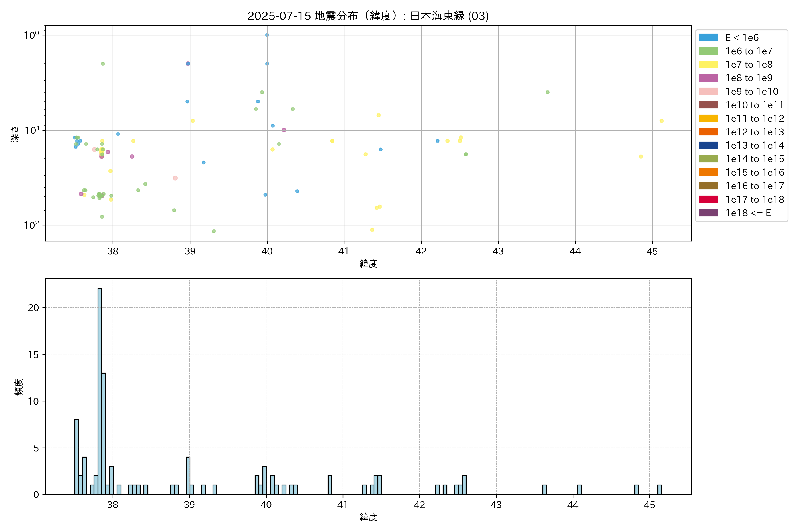Click the histogram bar of height 4 at latitude 39
The height and width of the screenshot is (532, 798).
[188, 475]
